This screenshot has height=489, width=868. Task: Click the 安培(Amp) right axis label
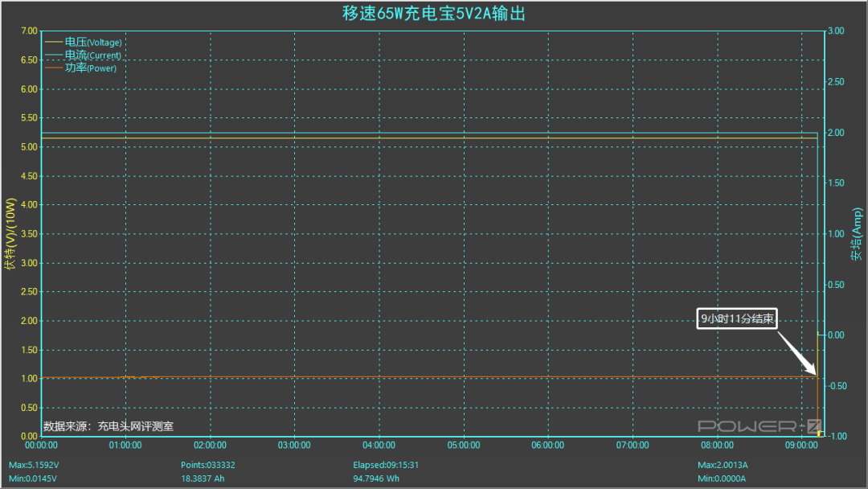pyautogui.click(x=857, y=234)
